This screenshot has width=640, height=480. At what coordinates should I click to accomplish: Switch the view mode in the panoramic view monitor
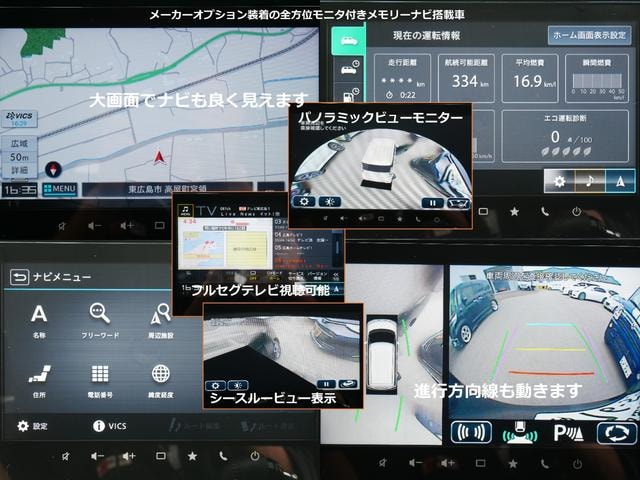(458, 203)
